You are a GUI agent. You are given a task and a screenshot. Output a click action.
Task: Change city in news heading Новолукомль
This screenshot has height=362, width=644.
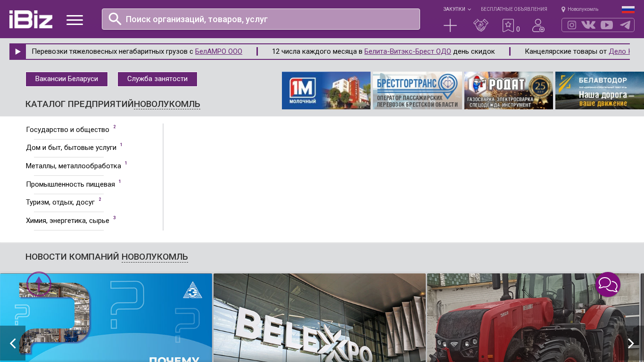[x=155, y=257]
